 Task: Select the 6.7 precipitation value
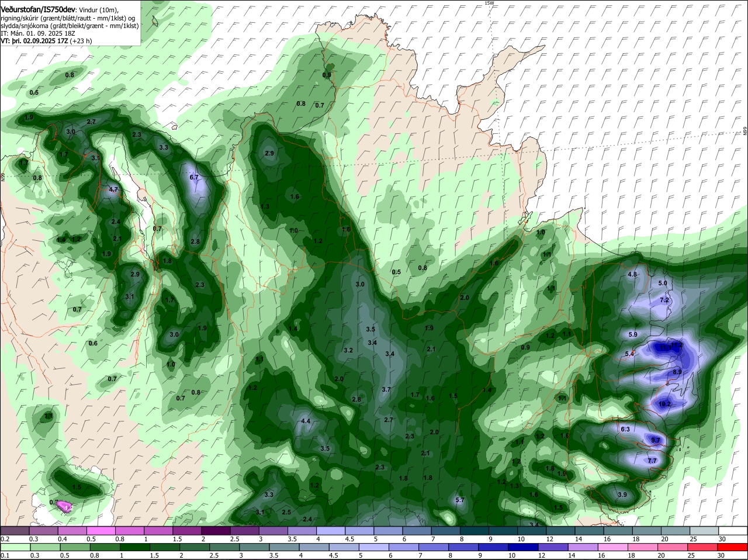(x=195, y=177)
